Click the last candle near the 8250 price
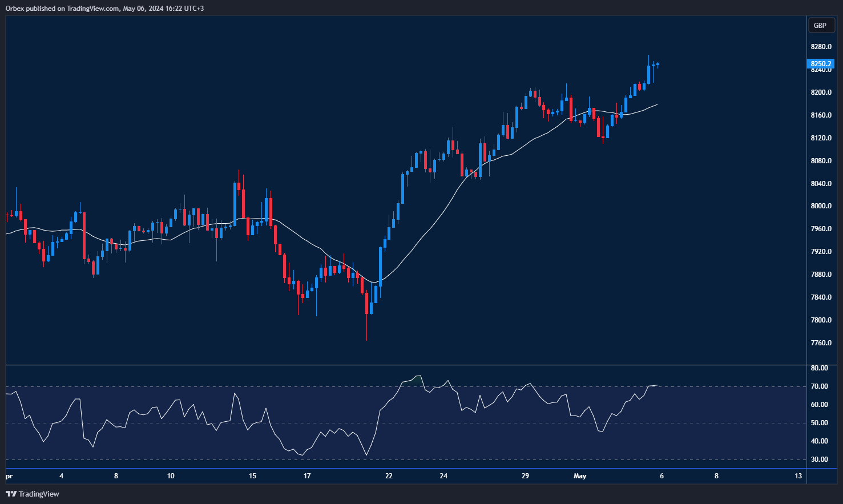 [x=658, y=64]
